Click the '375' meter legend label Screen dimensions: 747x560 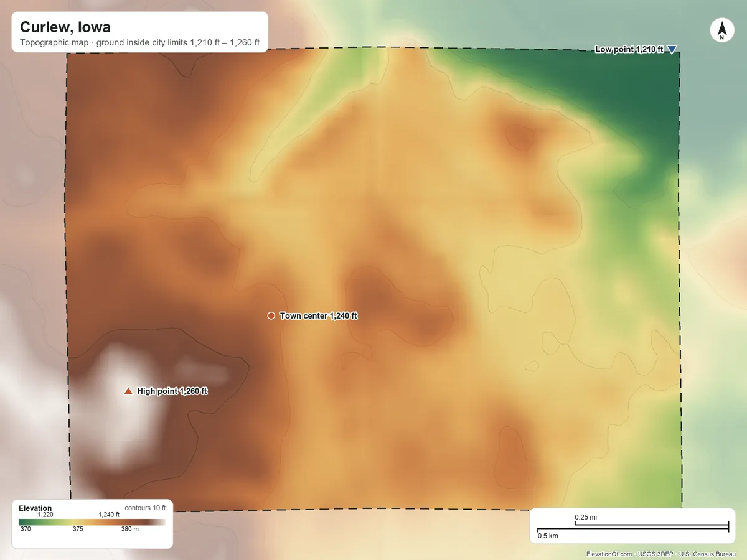point(78,530)
